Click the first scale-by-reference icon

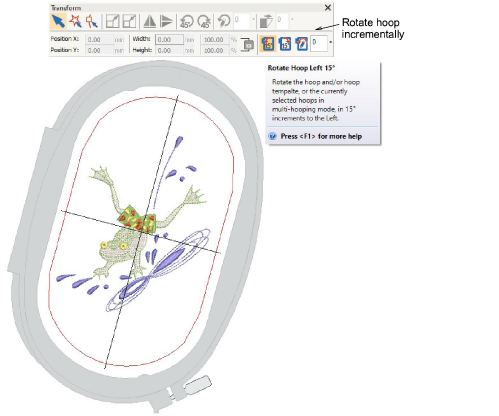pos(112,21)
